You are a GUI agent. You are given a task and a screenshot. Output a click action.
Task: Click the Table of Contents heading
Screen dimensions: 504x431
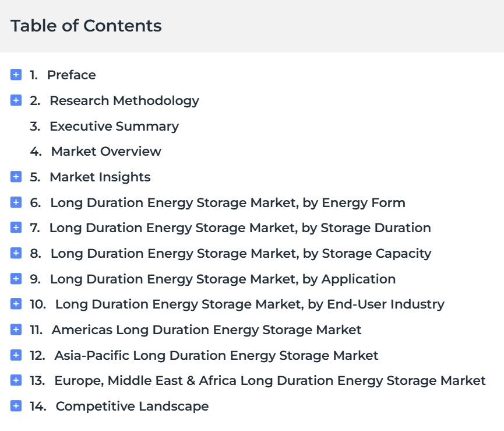coord(86,26)
